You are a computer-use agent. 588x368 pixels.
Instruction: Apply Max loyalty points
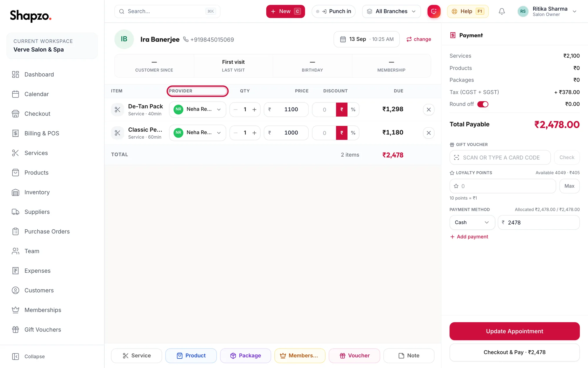pyautogui.click(x=569, y=186)
